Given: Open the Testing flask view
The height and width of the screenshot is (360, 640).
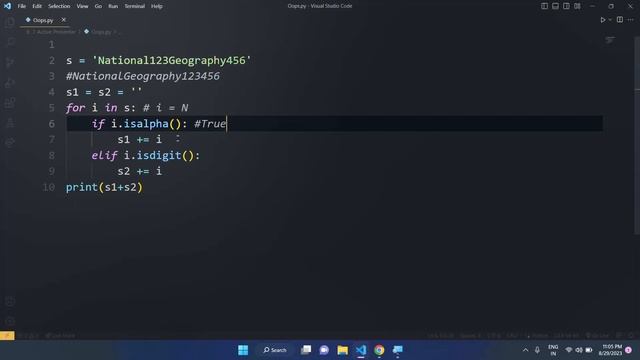Looking at the screenshot, I should pos(10,122).
